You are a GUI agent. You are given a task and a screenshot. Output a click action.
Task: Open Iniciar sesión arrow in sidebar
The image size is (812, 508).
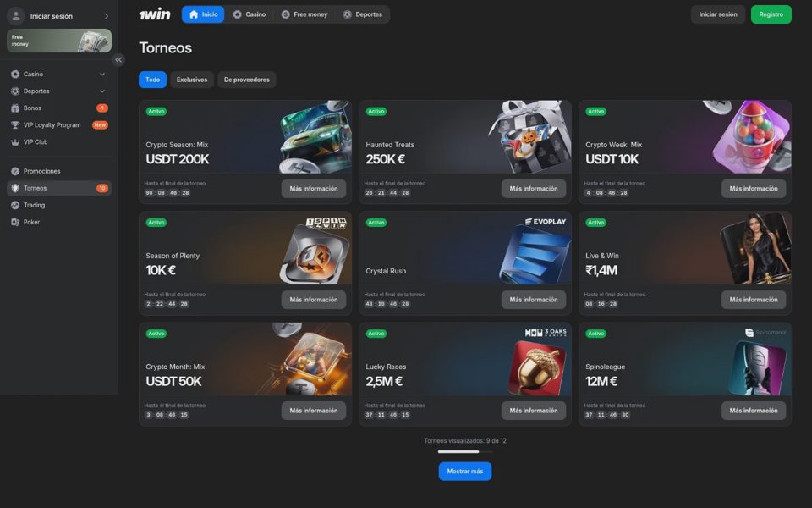(107, 16)
